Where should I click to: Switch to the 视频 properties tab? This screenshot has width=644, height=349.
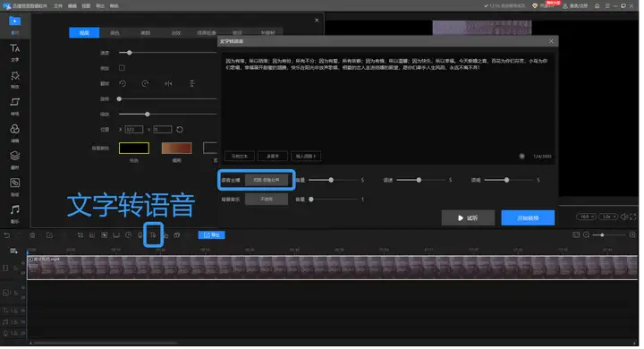coord(85,33)
